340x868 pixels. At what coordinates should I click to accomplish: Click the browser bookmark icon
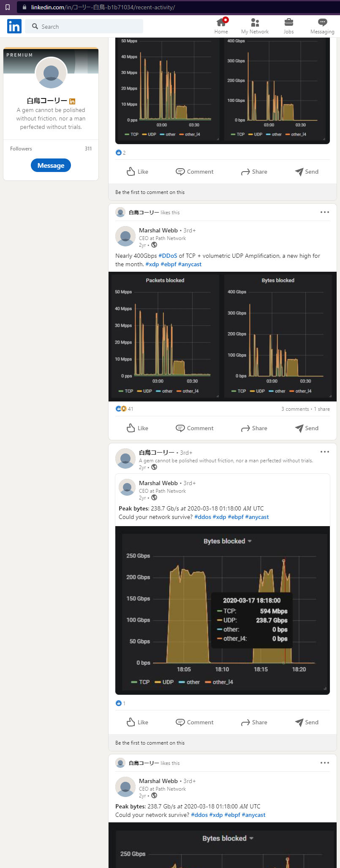(x=8, y=7)
